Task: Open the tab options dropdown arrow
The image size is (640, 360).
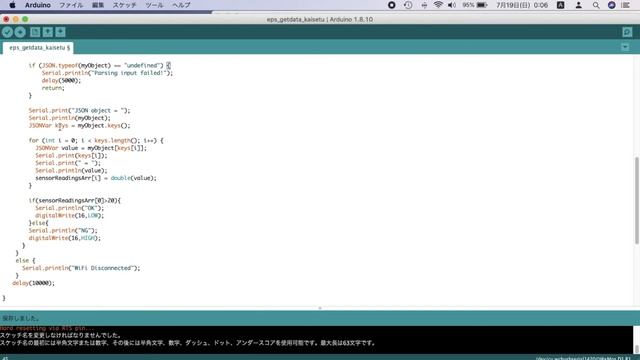Action: 625,47
